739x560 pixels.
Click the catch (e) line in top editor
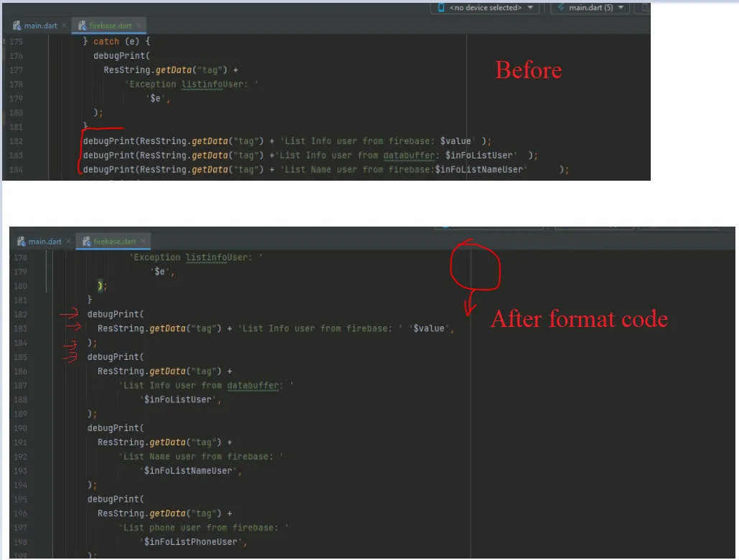[116, 42]
